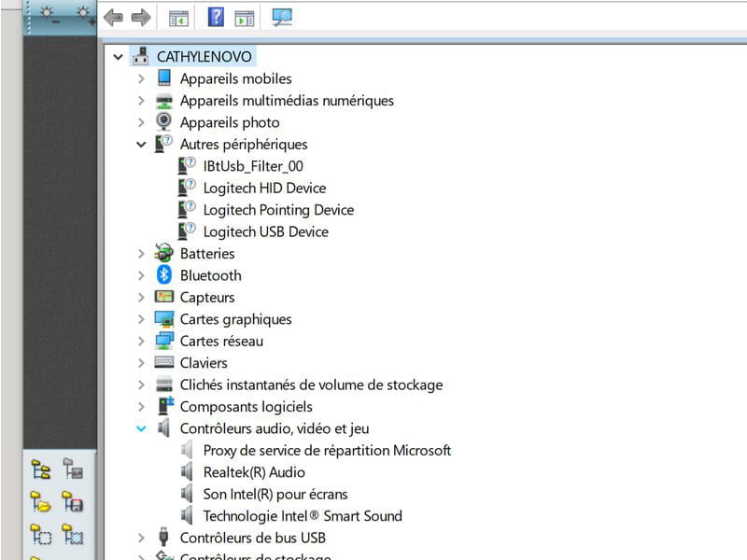Collapse the CATHYLENOVO root node
This screenshot has height=560, width=747.
119,57
